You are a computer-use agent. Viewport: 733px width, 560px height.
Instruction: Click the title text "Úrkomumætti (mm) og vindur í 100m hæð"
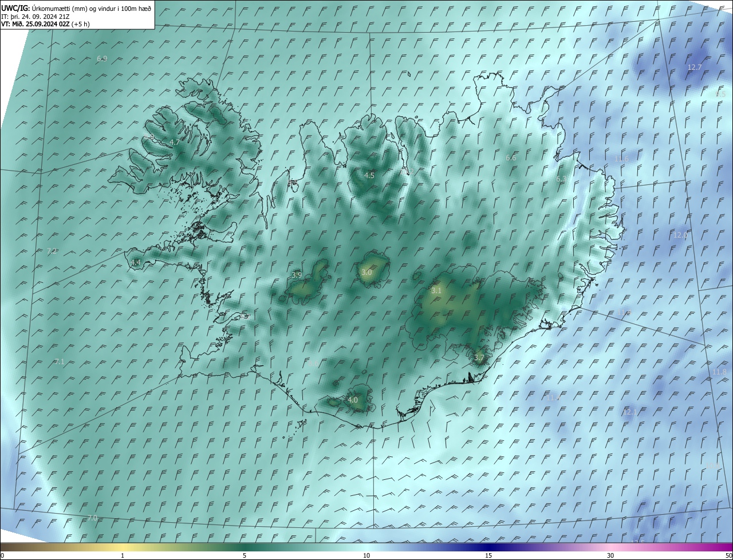(x=91, y=8)
